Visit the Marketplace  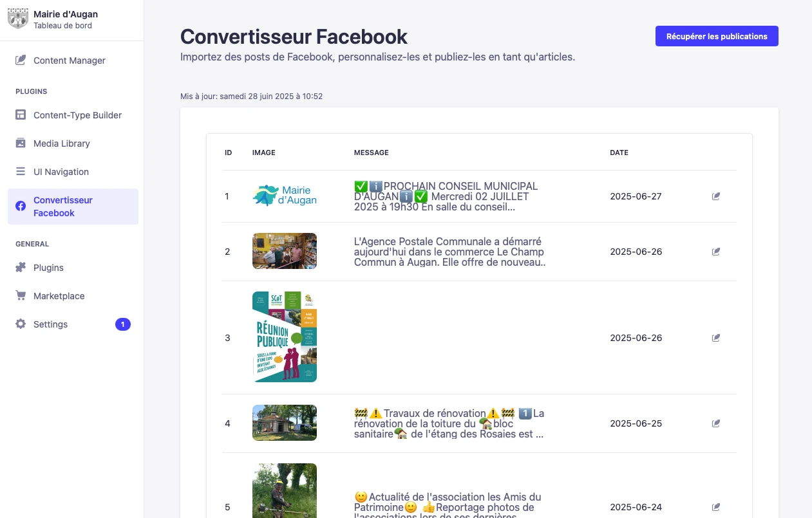(73, 296)
